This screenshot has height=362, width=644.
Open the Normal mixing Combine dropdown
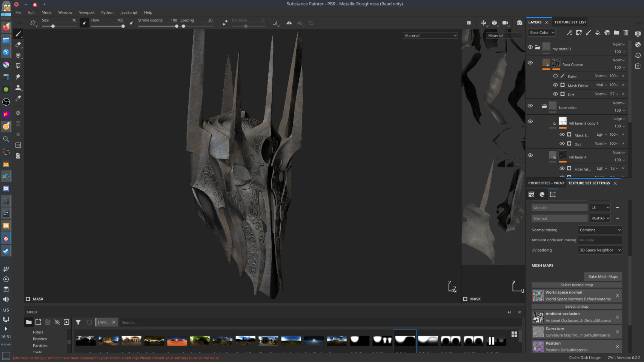pos(600,230)
